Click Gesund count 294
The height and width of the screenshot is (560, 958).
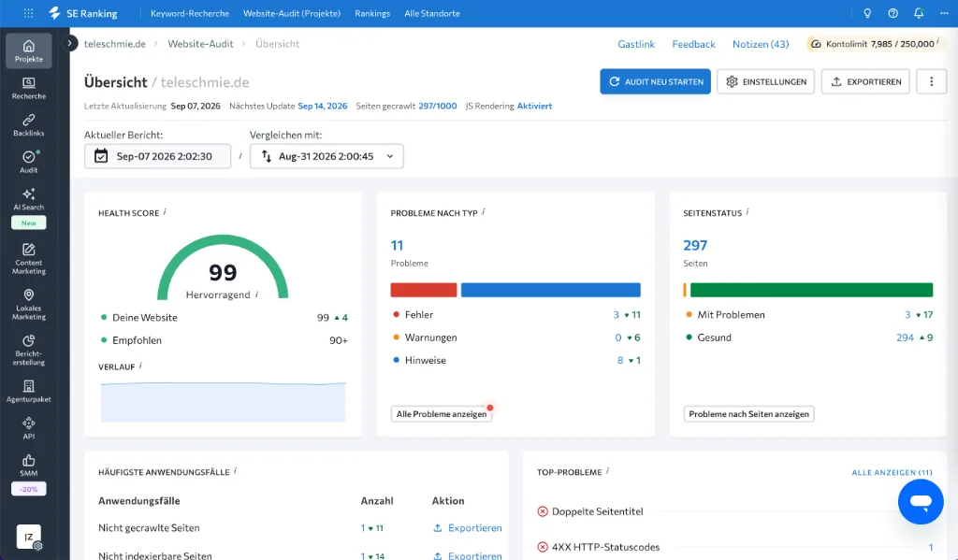(905, 337)
